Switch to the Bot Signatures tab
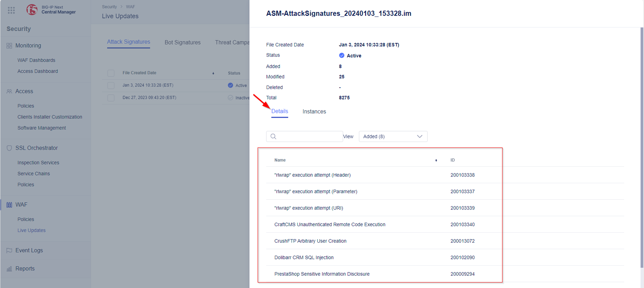This screenshot has height=288, width=644. [182, 42]
